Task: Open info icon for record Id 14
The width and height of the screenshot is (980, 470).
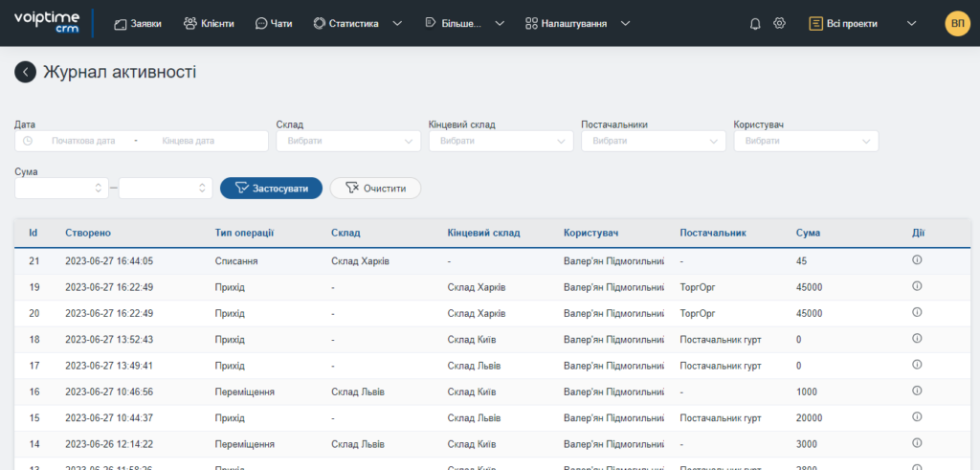Action: (x=917, y=442)
